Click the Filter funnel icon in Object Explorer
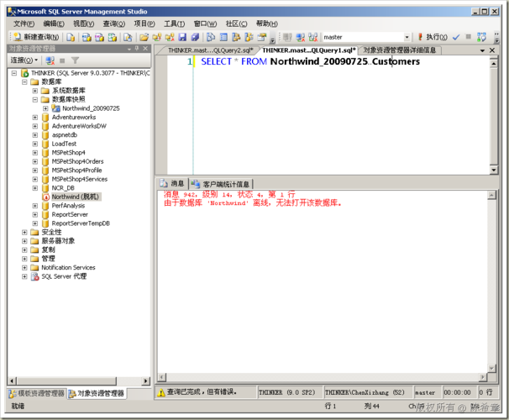 [x=75, y=60]
